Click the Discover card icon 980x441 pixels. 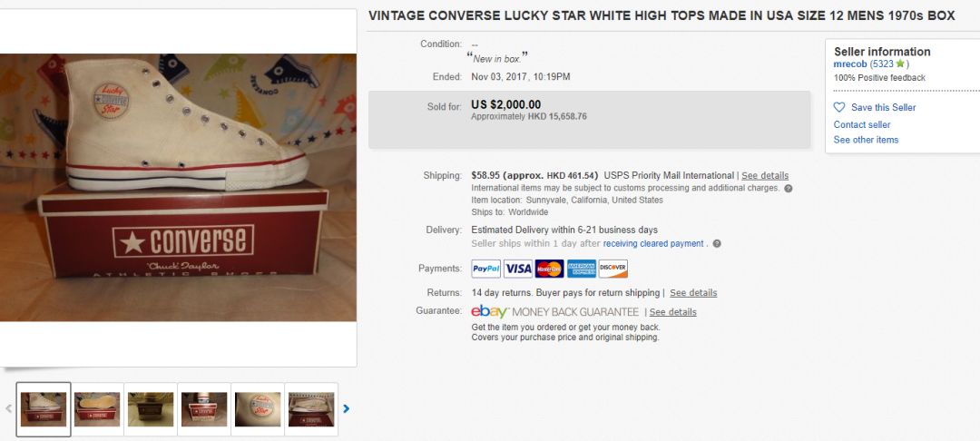pos(613,269)
